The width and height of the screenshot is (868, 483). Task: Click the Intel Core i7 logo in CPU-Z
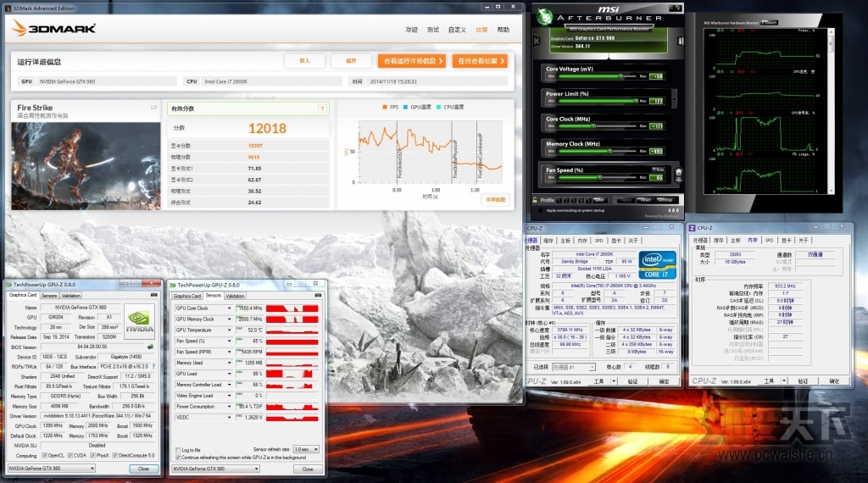tap(658, 265)
